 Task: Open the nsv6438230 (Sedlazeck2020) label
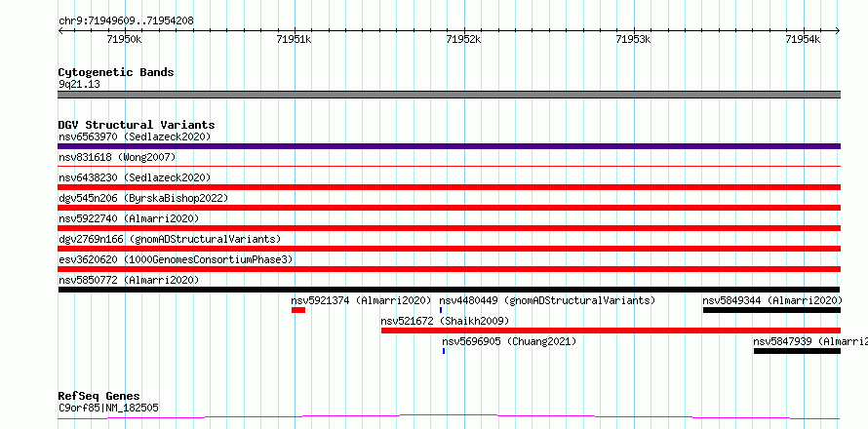(135, 177)
